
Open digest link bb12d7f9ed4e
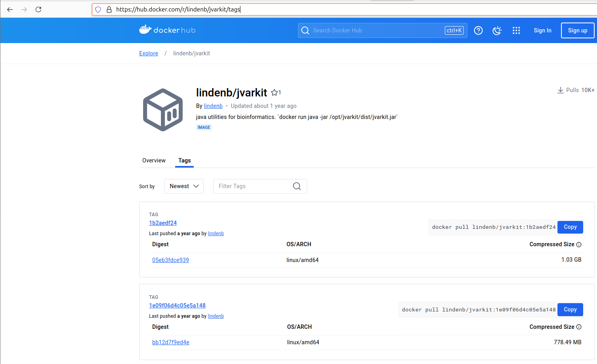pyautogui.click(x=171, y=342)
